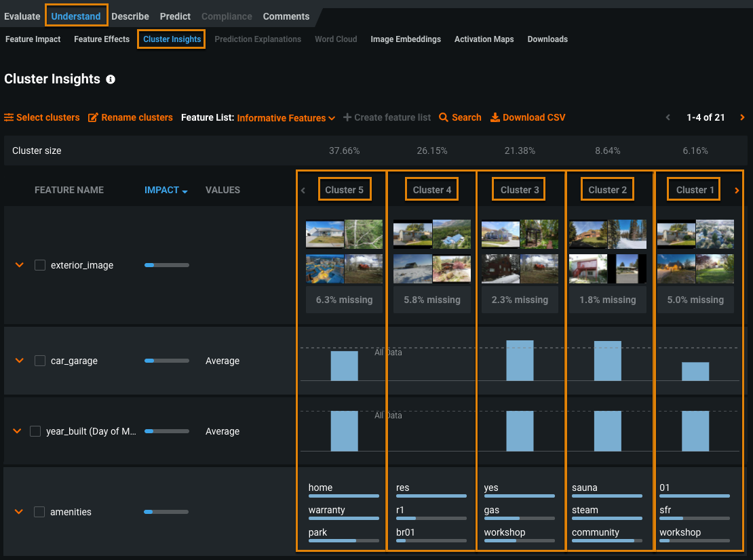Sort by the IMPACT column header
Screen dimensions: 753x560
click(x=166, y=190)
